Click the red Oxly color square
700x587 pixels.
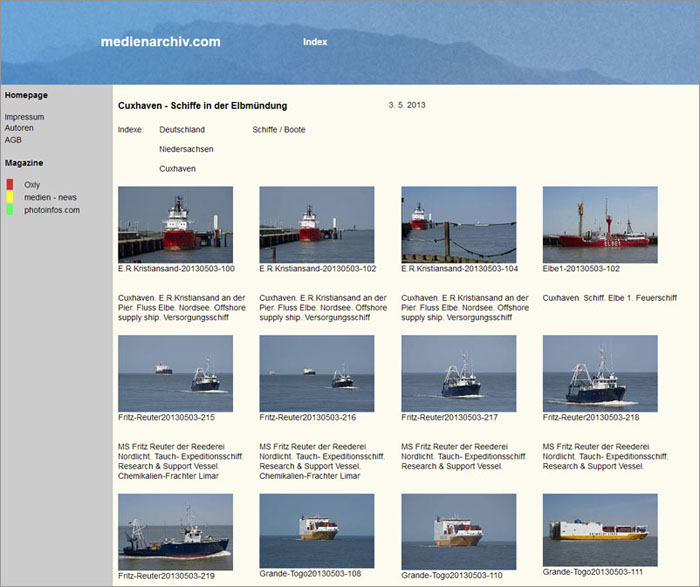(x=9, y=184)
